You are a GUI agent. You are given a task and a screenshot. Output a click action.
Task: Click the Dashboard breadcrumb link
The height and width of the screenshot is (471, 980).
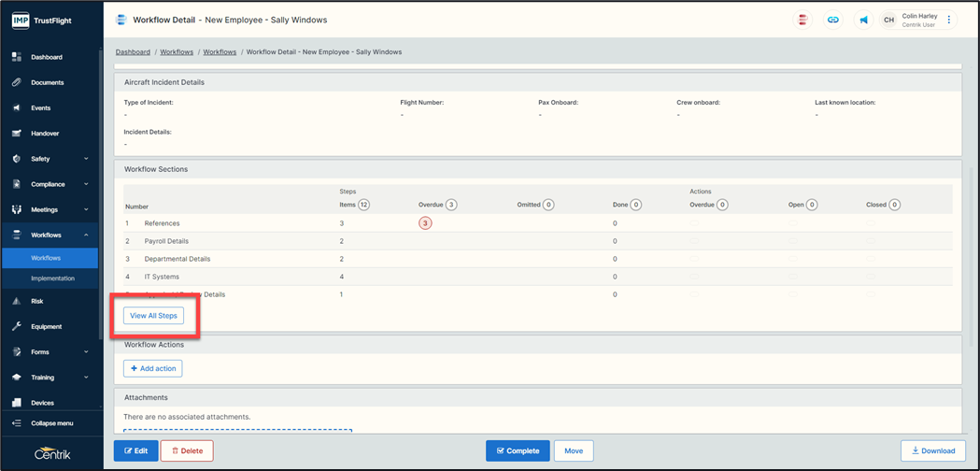click(x=133, y=52)
